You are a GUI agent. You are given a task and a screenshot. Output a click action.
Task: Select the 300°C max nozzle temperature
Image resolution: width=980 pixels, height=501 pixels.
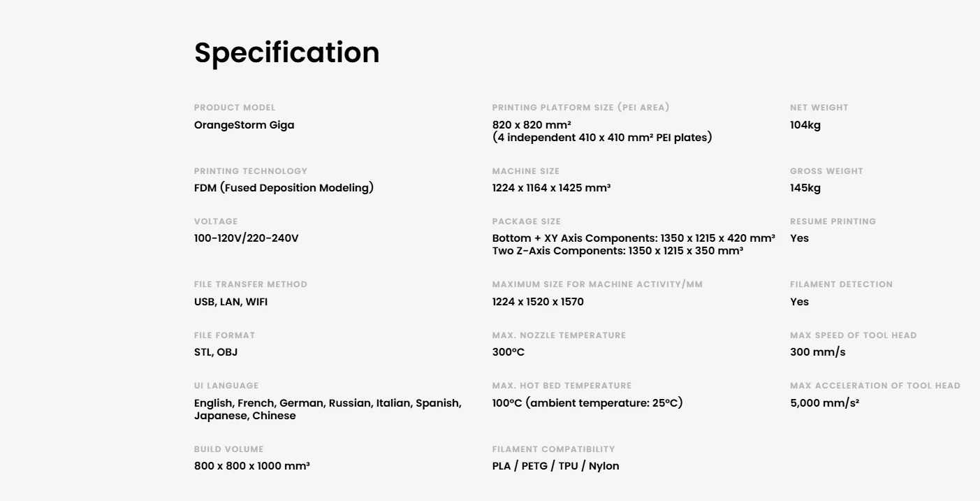(x=508, y=352)
